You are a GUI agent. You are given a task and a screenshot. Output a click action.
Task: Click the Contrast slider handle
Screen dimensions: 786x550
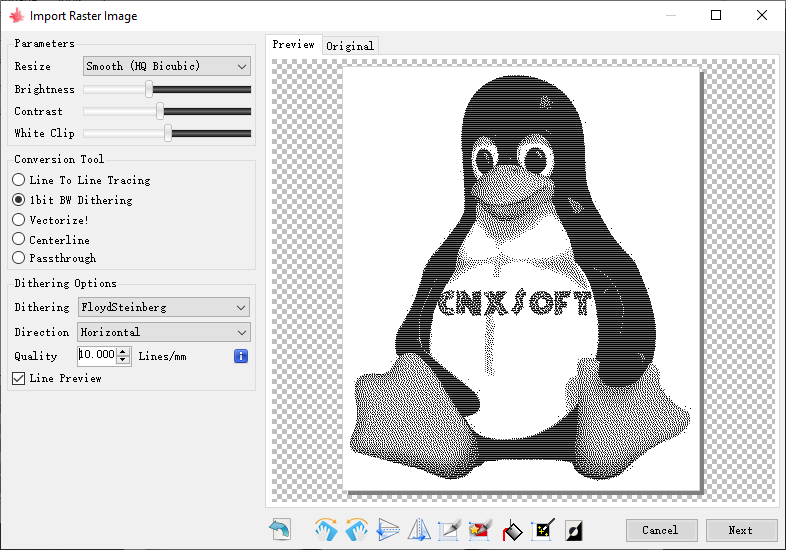click(x=160, y=111)
